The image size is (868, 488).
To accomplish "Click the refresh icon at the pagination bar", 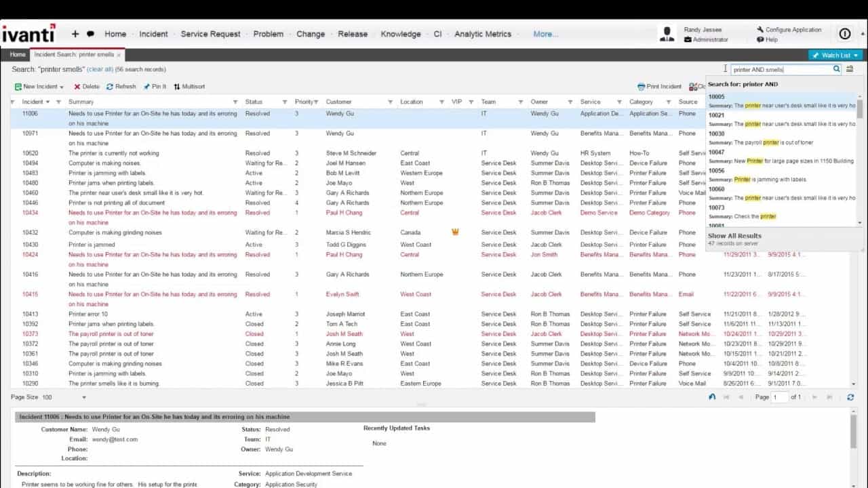I will pos(850,397).
